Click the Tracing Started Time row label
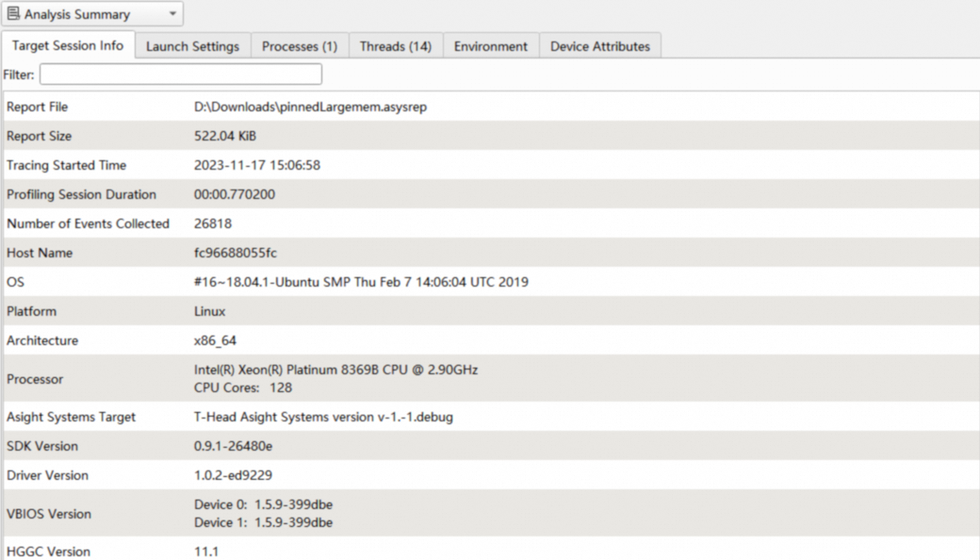The image size is (980, 560). [66, 166]
